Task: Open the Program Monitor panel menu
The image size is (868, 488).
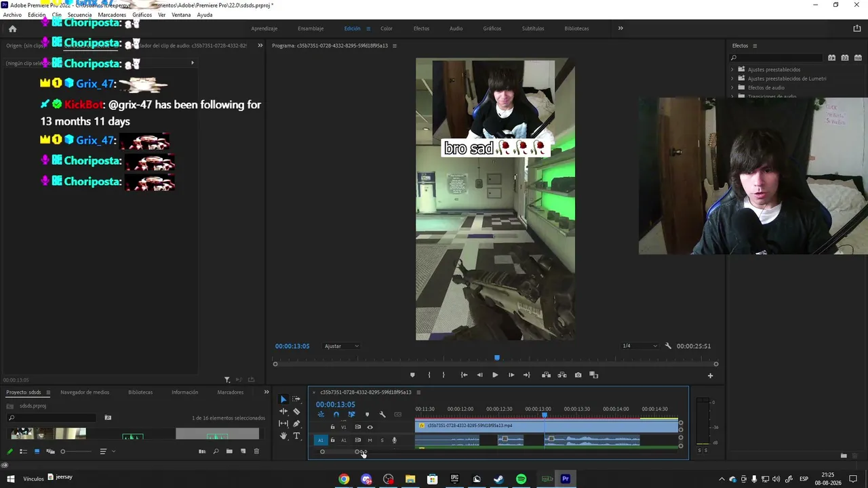Action: point(395,46)
